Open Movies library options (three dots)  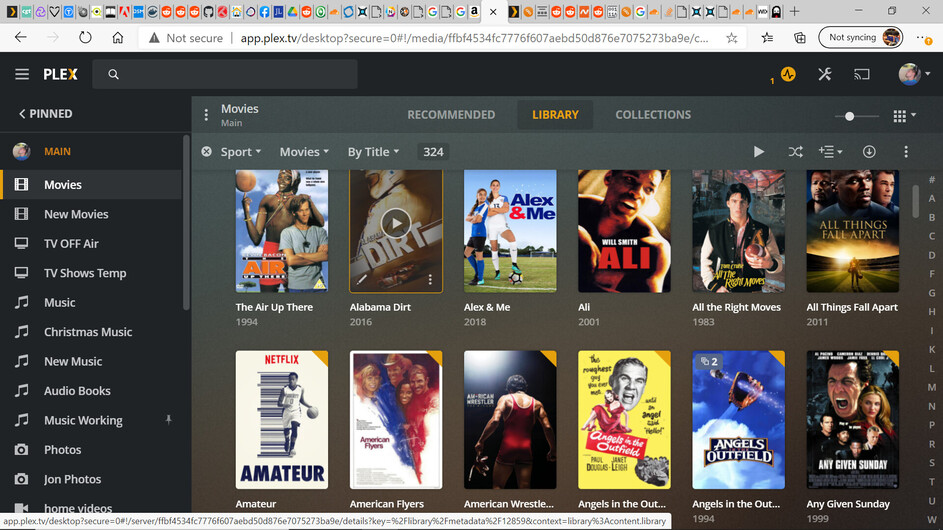pos(206,114)
